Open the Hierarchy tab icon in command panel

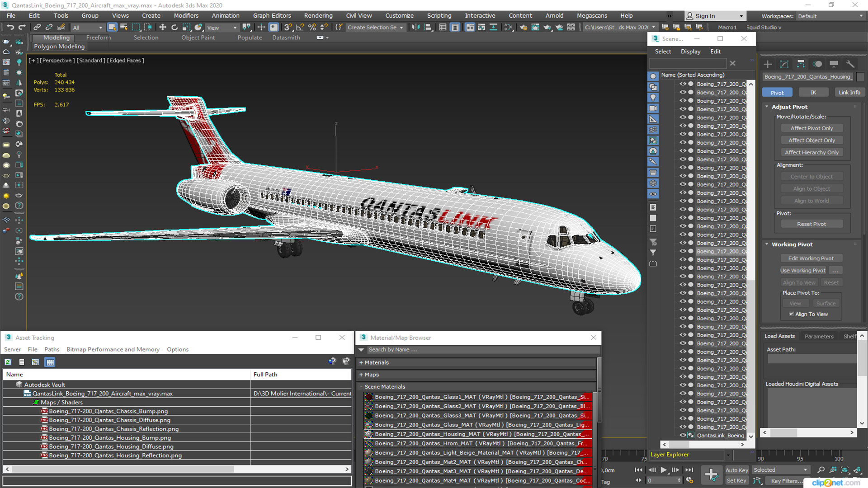(x=801, y=64)
